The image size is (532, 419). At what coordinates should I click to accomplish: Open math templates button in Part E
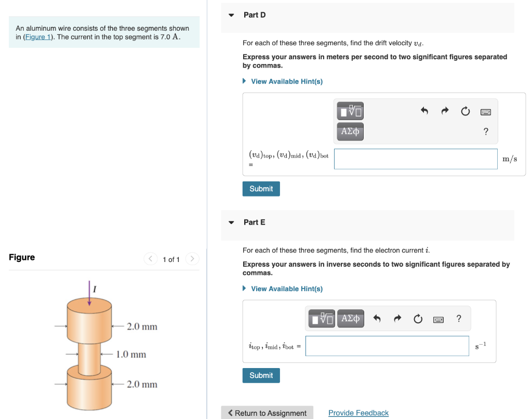click(x=322, y=318)
